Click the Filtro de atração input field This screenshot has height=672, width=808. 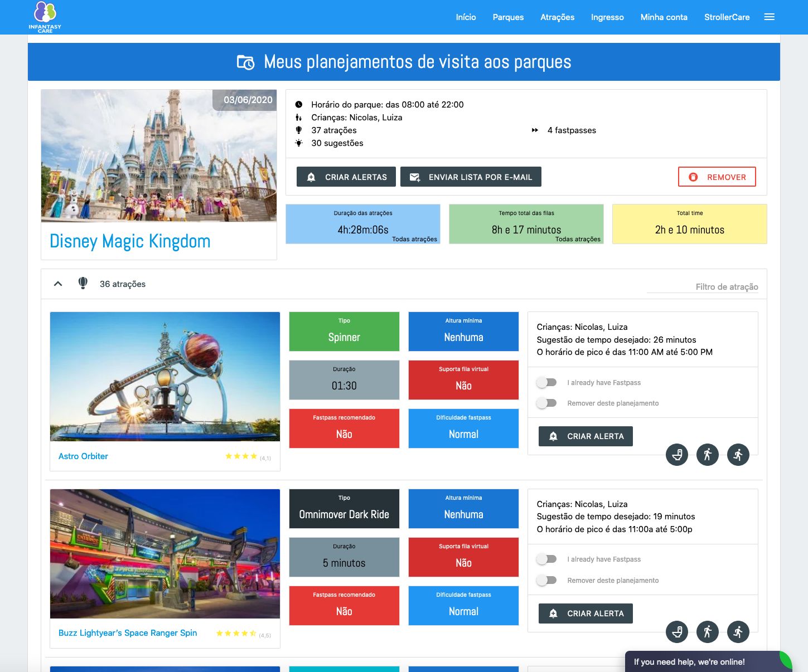click(703, 287)
